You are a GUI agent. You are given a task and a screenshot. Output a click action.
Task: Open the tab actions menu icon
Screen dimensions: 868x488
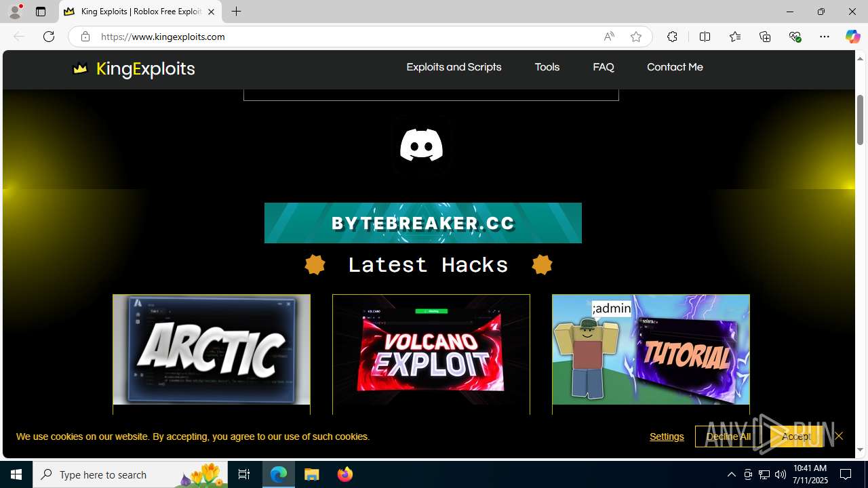click(41, 12)
